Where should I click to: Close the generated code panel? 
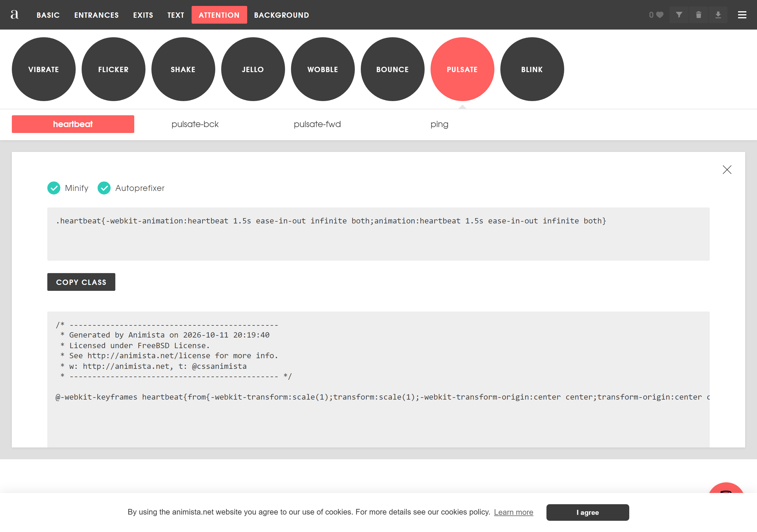tap(727, 169)
